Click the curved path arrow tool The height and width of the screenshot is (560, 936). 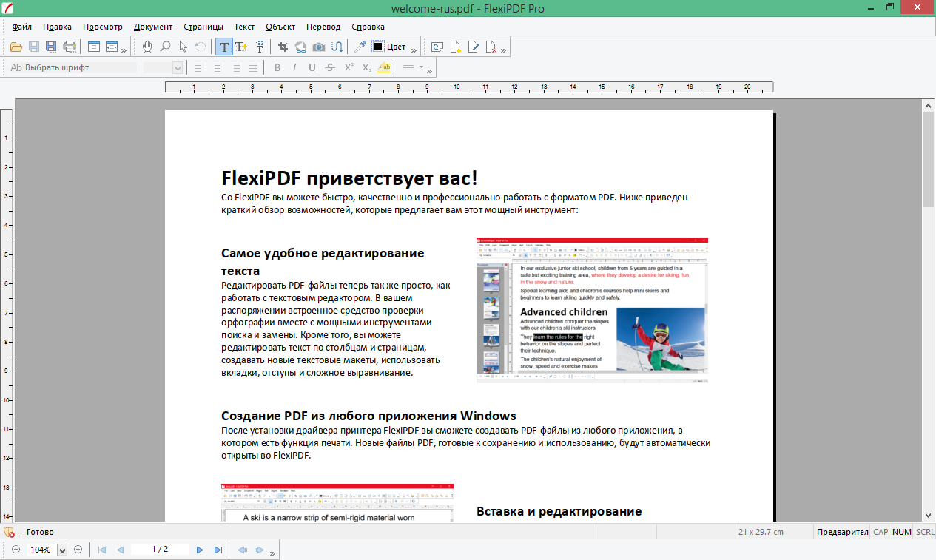pos(337,47)
